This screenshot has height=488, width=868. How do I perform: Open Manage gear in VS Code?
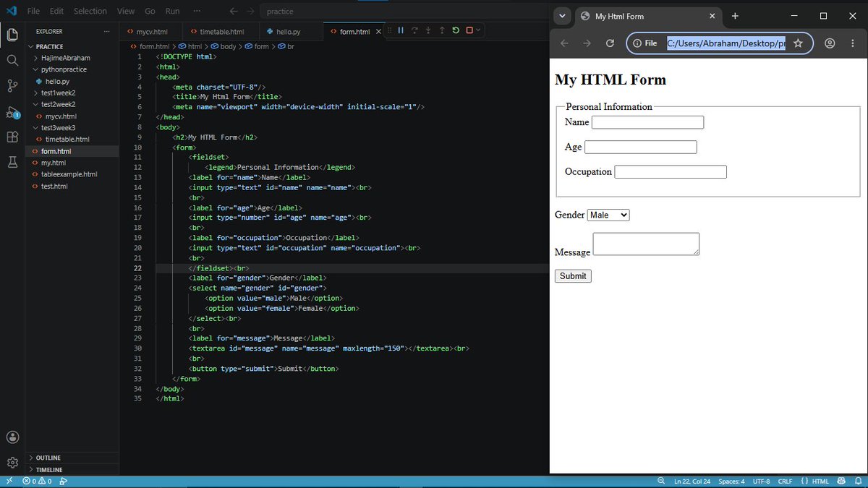[x=12, y=463]
